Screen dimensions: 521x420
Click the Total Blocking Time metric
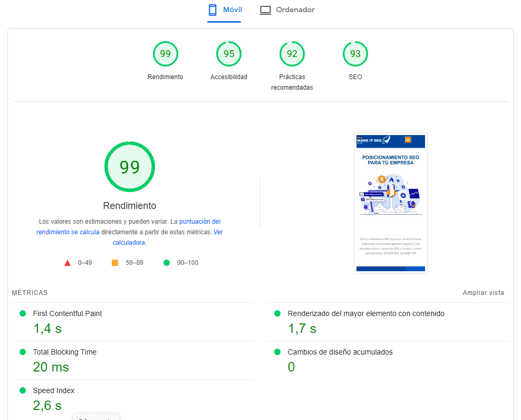65,352
